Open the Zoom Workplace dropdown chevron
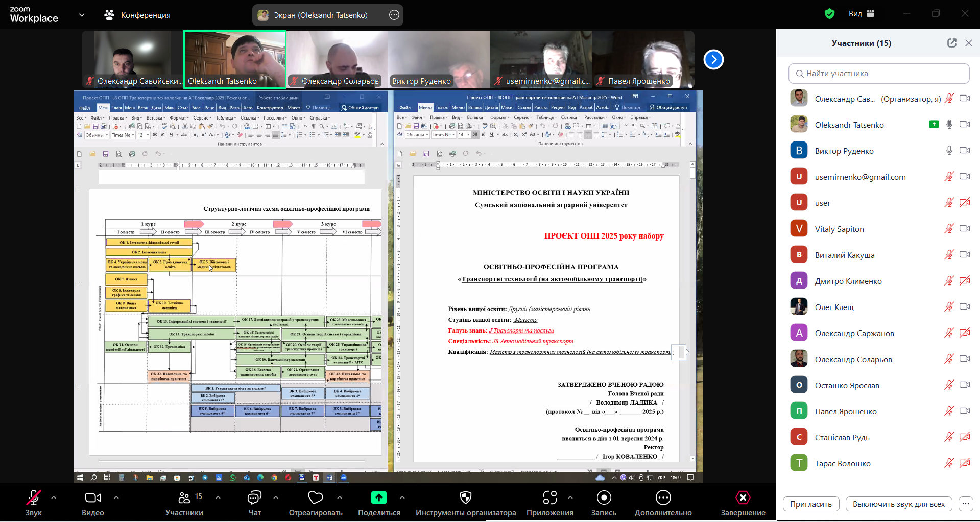Screen dimensions: 980x522 (82, 15)
